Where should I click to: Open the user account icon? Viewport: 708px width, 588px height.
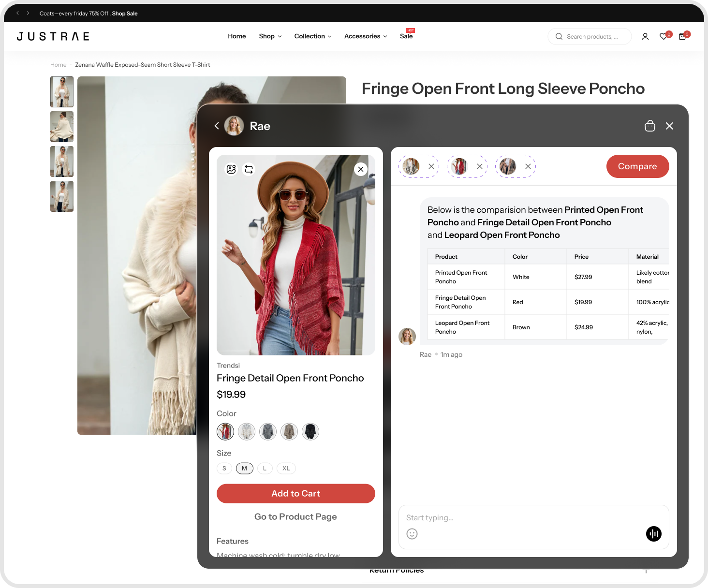point(645,36)
